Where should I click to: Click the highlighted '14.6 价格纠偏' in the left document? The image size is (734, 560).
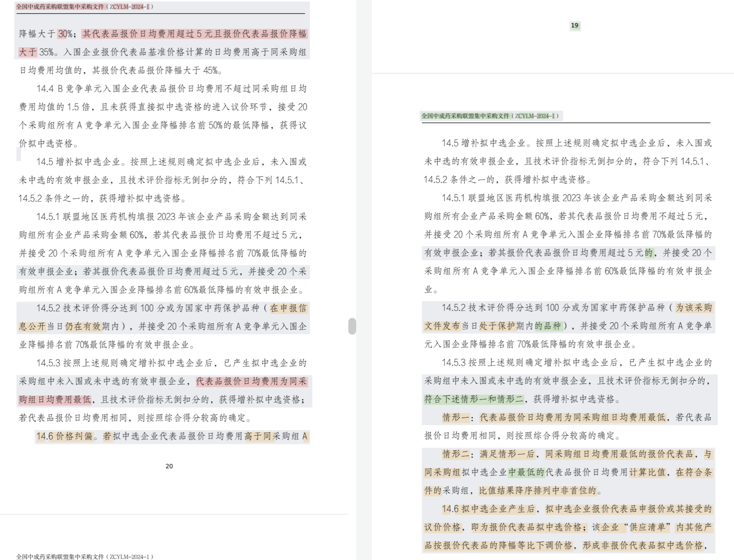64,436
